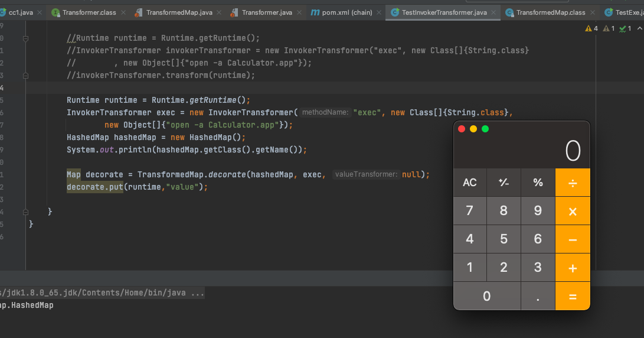Click the digit 4 in Calculator

pos(470,239)
